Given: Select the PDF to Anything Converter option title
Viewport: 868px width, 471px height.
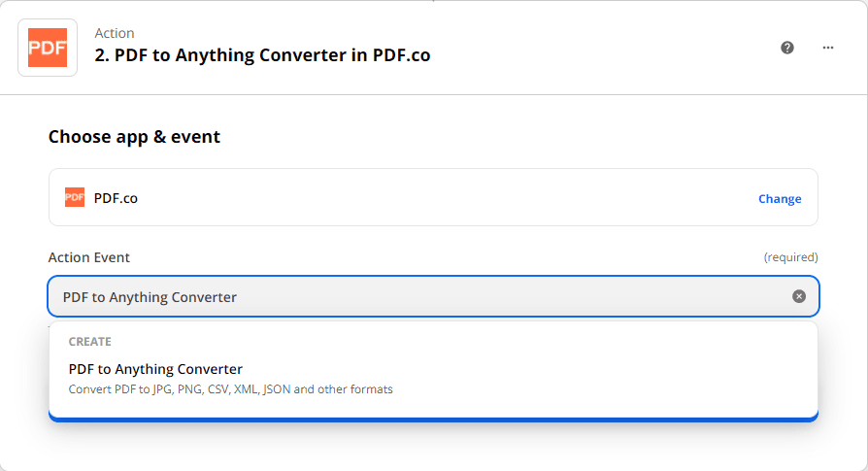Looking at the screenshot, I should click(155, 369).
